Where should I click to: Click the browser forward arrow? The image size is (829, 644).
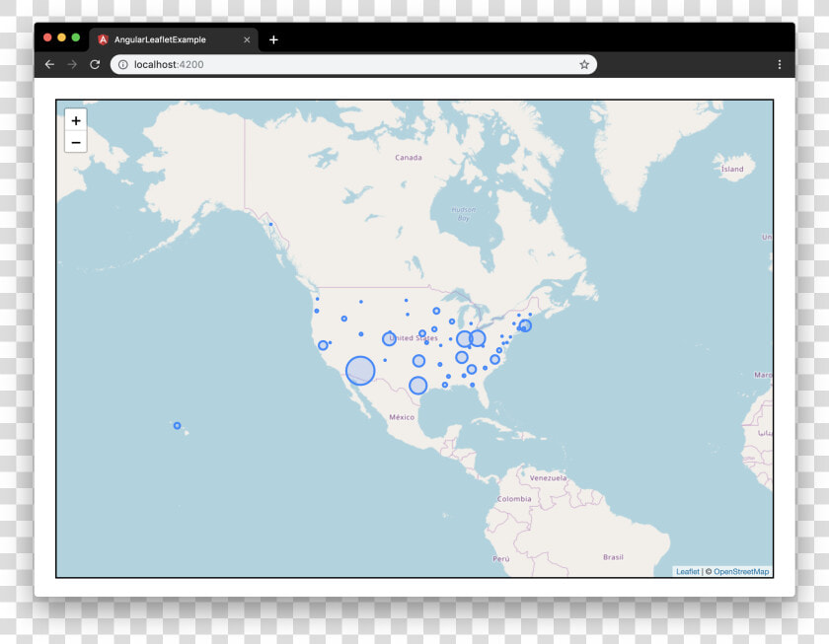point(72,64)
